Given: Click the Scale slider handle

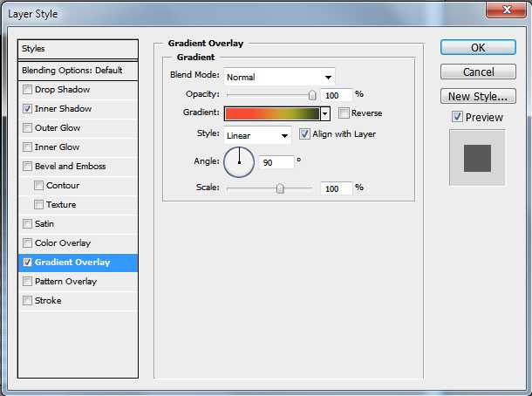Looking at the screenshot, I should 280,188.
